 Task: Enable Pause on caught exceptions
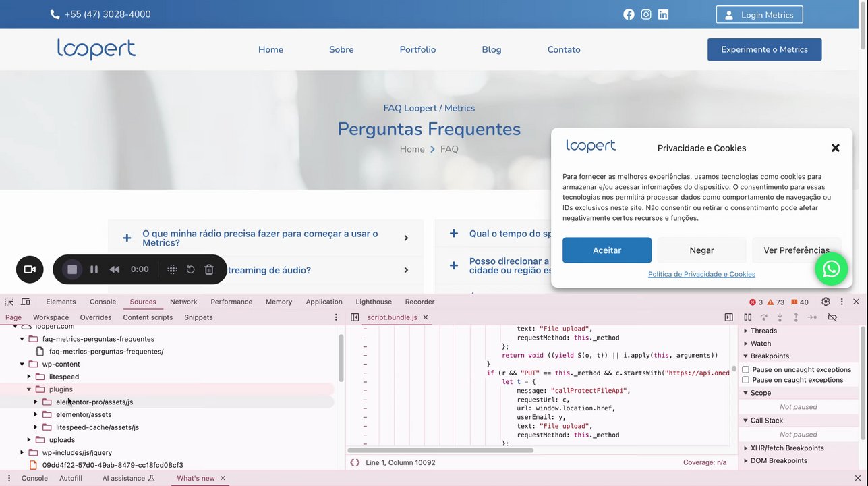click(745, 380)
